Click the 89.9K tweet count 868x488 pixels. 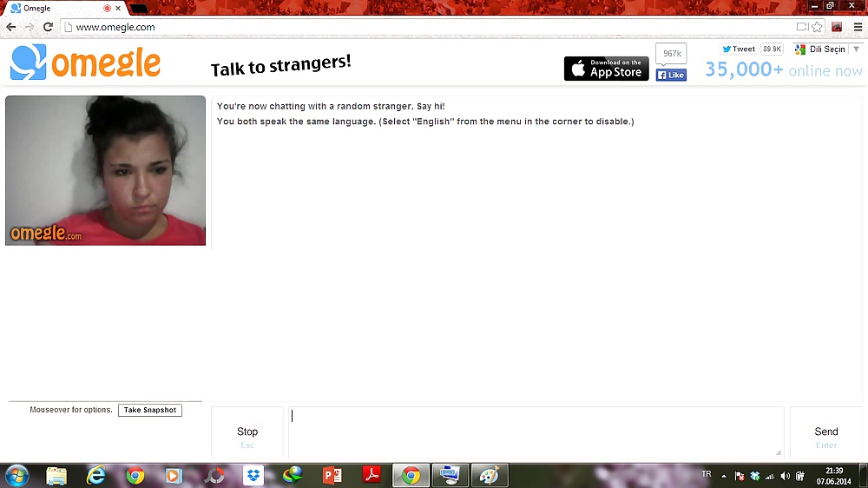pyautogui.click(x=772, y=49)
